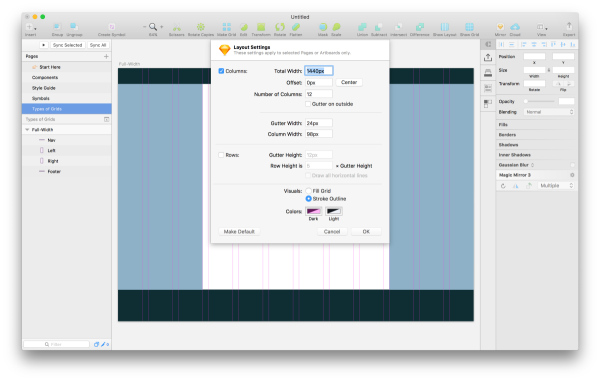
Task: Collapse the Types of Grids layer list toggle
Action: coord(106,119)
